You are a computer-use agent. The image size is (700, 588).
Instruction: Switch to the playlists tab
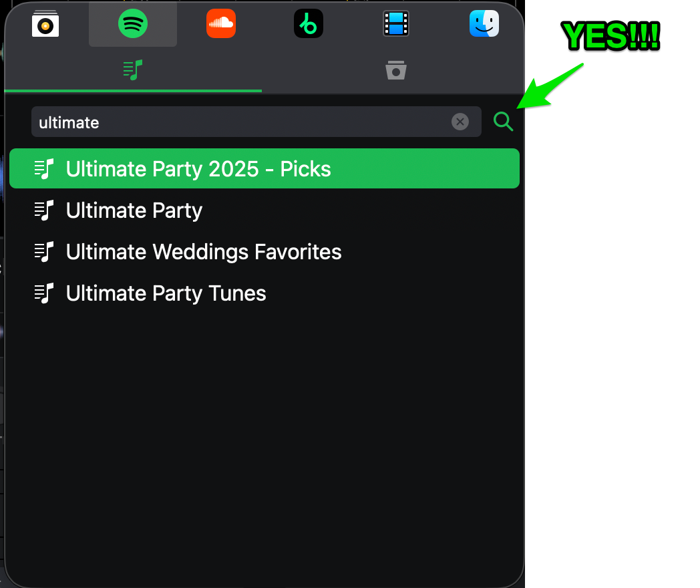tap(133, 70)
